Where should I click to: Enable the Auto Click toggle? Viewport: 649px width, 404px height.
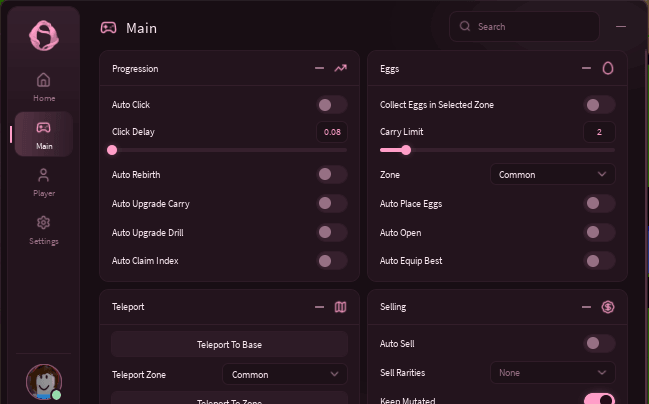click(332, 105)
